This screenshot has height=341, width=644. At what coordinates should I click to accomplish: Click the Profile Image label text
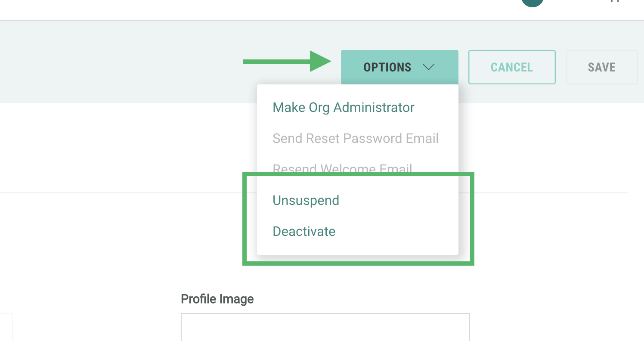217,299
